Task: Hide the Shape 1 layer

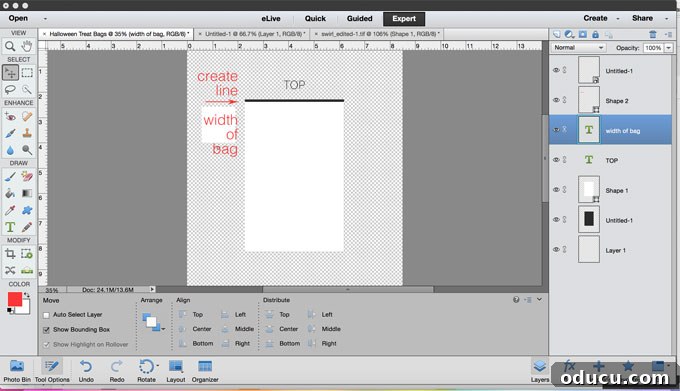Action: 556,189
